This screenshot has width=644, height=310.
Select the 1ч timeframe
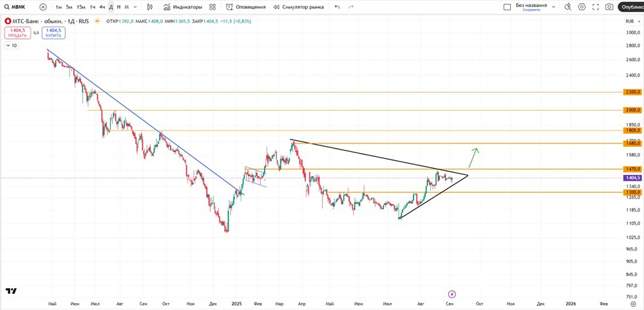[93, 7]
